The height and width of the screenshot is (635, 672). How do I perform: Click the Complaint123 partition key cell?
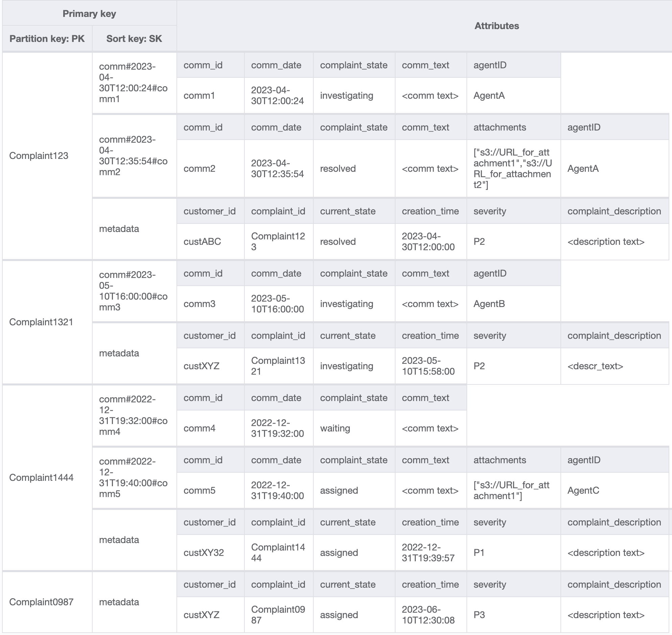point(39,156)
